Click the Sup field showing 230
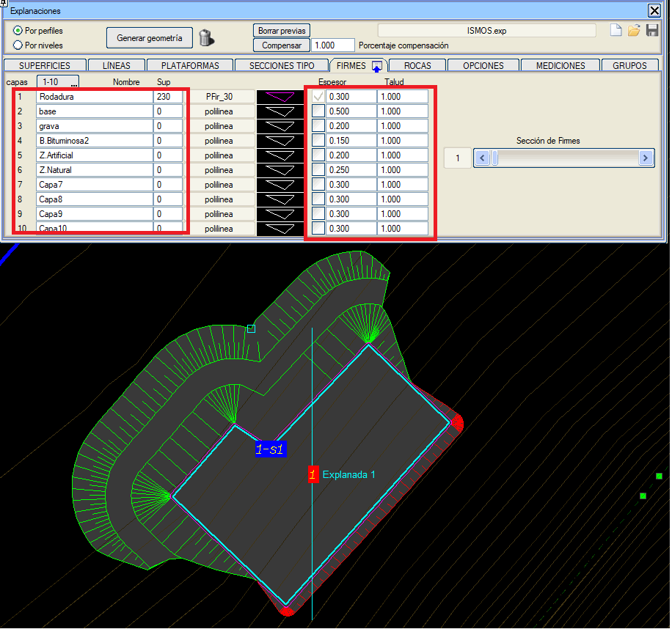The height and width of the screenshot is (629, 672). point(168,97)
